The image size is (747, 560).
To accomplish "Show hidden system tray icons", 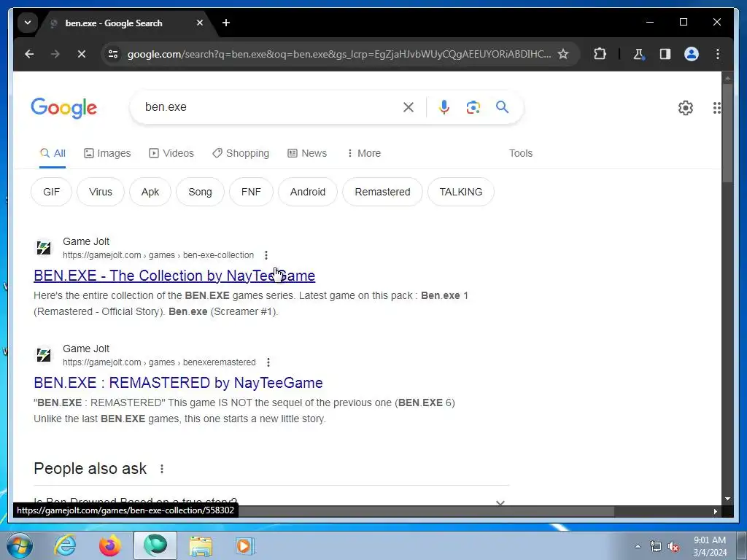I will (638, 546).
